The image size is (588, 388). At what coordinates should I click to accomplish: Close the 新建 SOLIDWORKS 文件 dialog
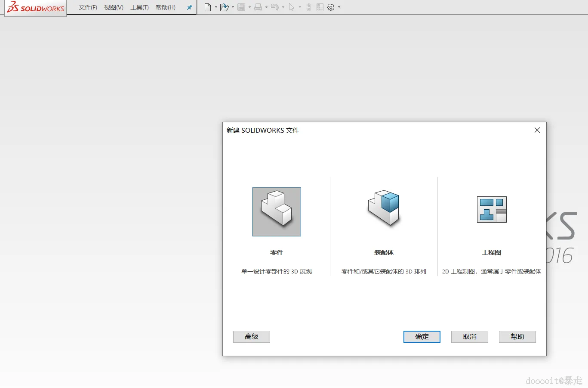coord(537,130)
